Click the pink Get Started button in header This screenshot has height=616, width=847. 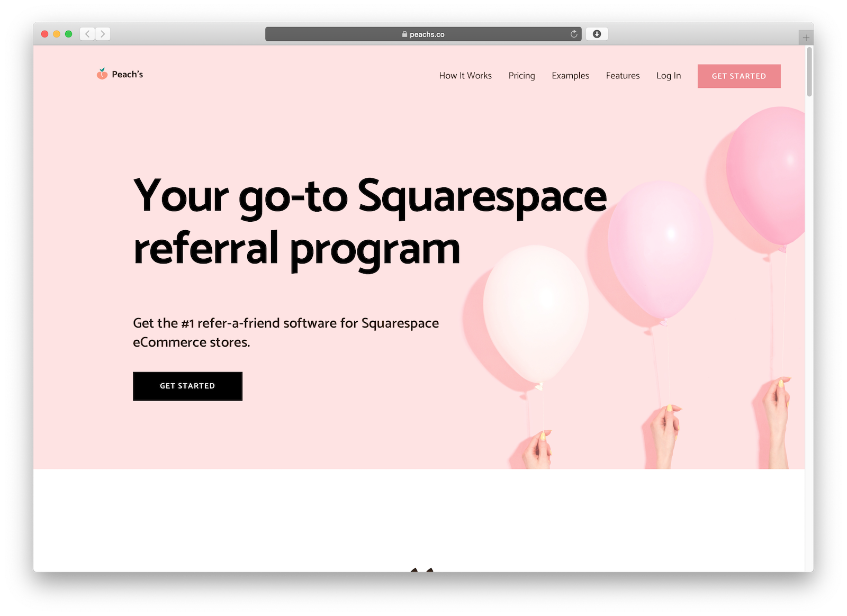739,76
